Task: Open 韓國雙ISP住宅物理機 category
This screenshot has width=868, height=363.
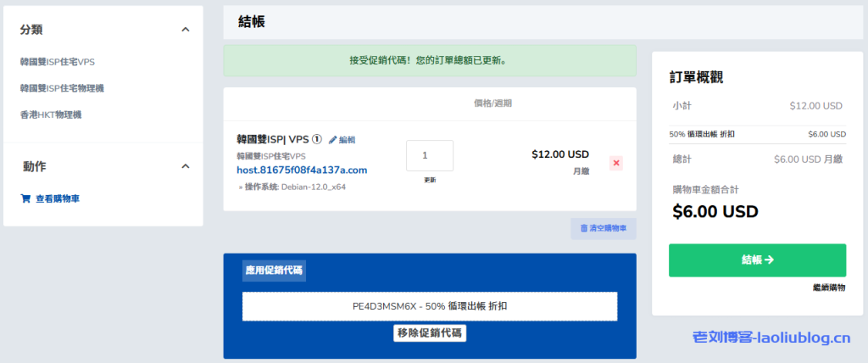Action: point(62,88)
